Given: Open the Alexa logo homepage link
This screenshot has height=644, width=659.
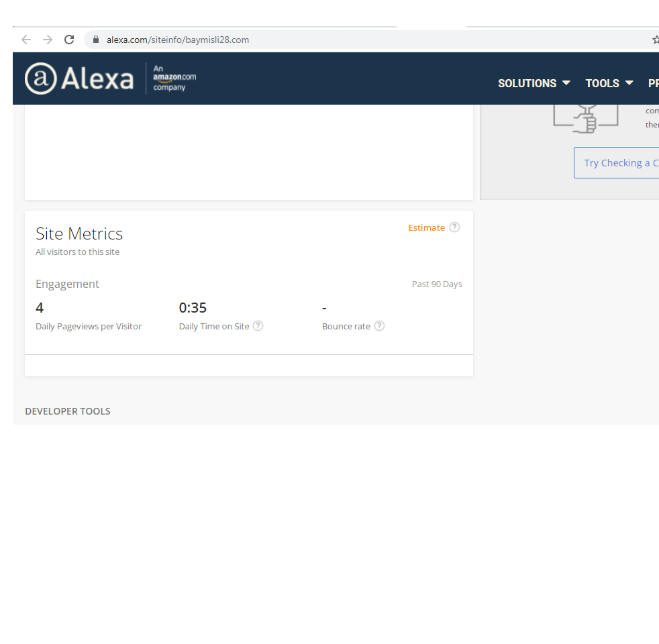Looking at the screenshot, I should (79, 78).
